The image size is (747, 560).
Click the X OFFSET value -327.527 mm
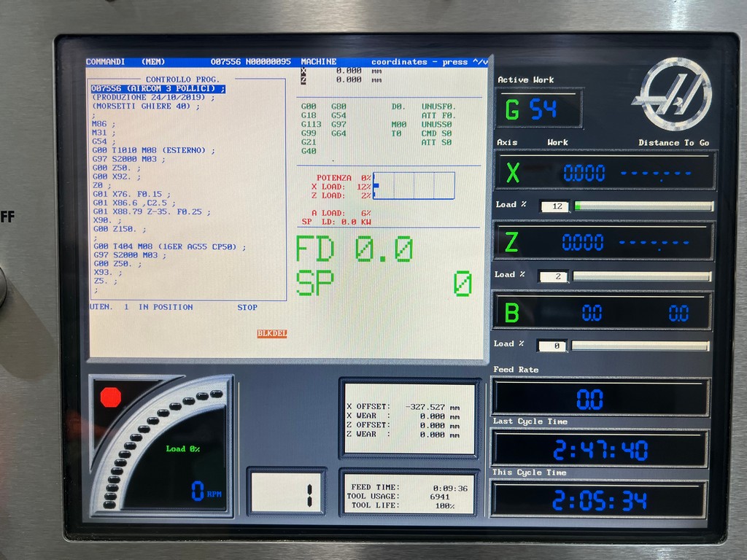point(433,407)
